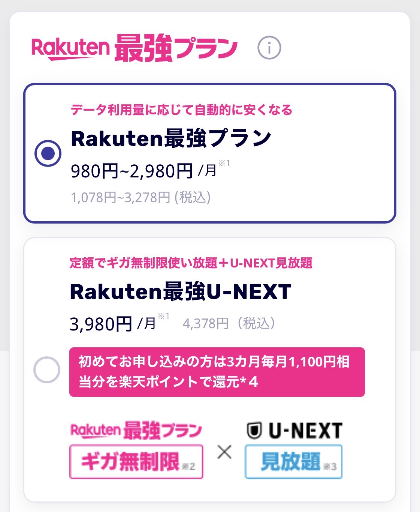Click the Rakuten最強プラン logo at top
420x512 pixels.
(135, 48)
